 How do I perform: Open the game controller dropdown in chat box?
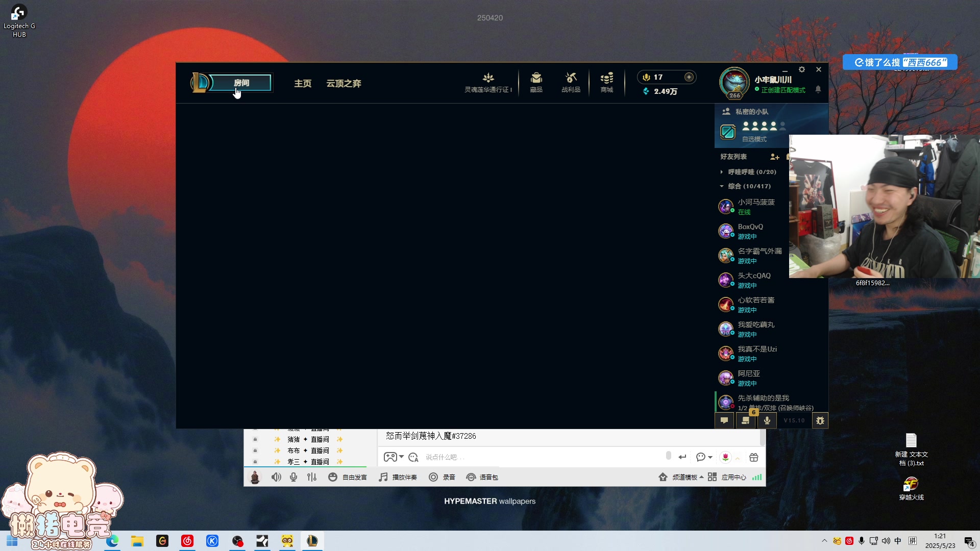(x=394, y=457)
